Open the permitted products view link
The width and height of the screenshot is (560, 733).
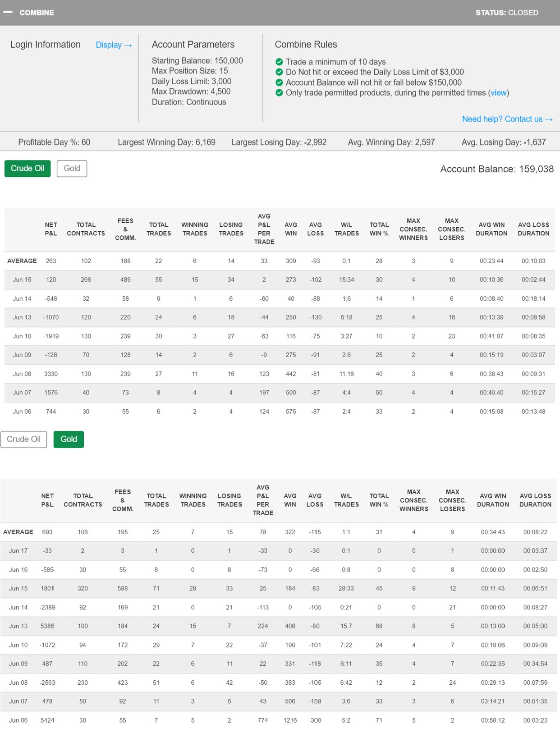coord(498,93)
